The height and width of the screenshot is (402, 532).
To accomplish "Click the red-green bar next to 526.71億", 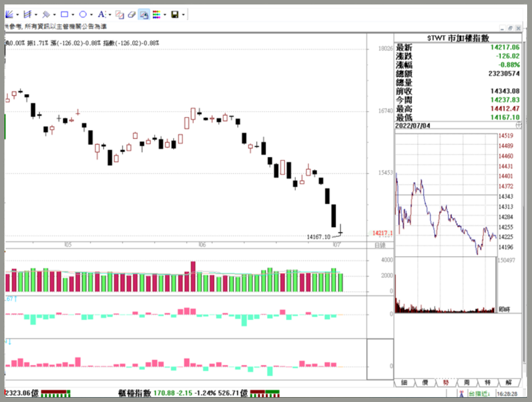I will pos(265,393).
